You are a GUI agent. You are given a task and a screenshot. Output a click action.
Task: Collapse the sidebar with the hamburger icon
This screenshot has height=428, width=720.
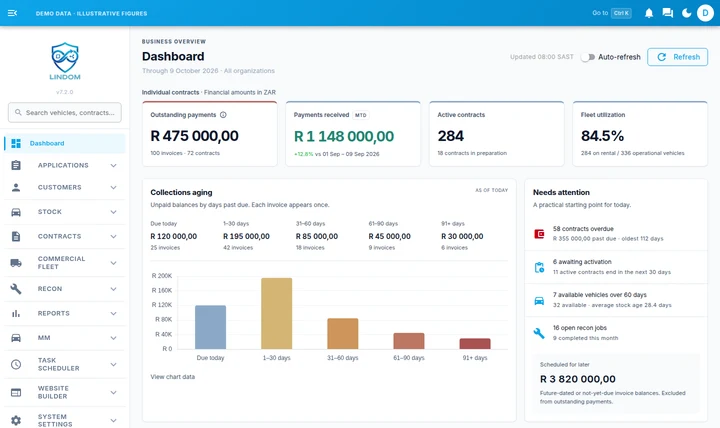(x=12, y=13)
